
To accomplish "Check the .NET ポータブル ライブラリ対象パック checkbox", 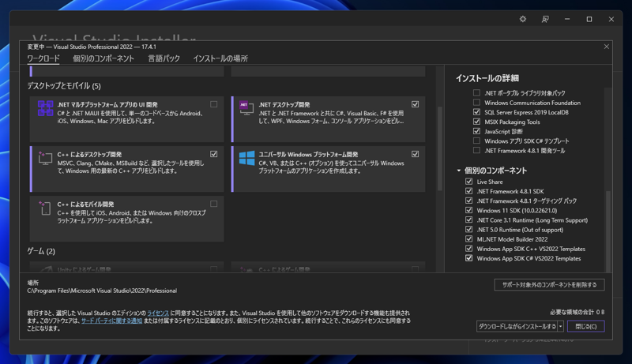I will [x=477, y=92].
